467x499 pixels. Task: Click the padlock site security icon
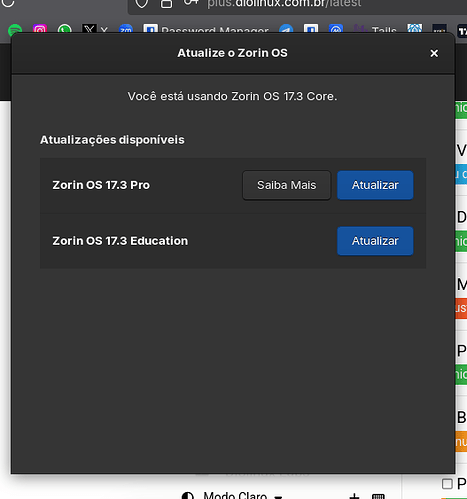pos(166,3)
